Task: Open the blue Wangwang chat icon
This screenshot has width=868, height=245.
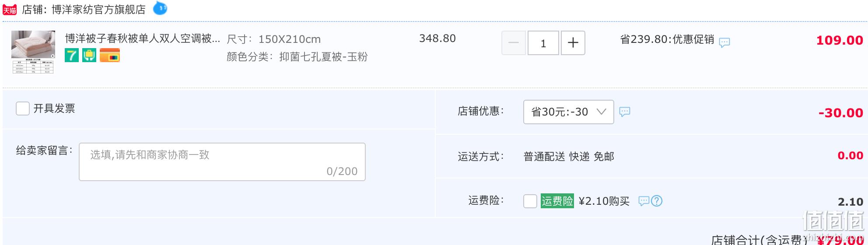Action: [x=160, y=8]
